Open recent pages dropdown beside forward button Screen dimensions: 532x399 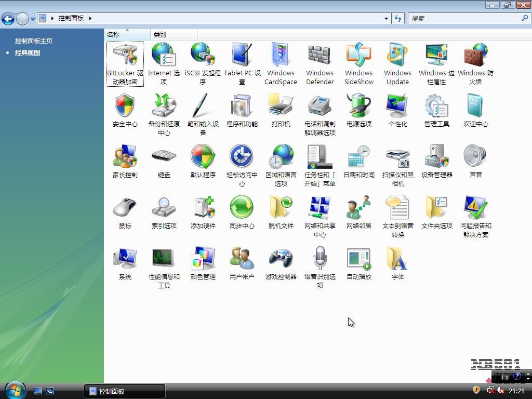pos(33,19)
